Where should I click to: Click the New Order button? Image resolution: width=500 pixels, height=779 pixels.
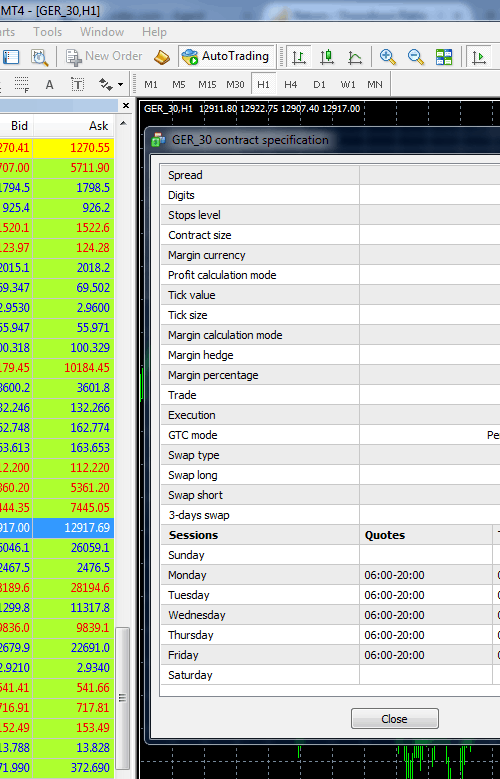coord(104,57)
